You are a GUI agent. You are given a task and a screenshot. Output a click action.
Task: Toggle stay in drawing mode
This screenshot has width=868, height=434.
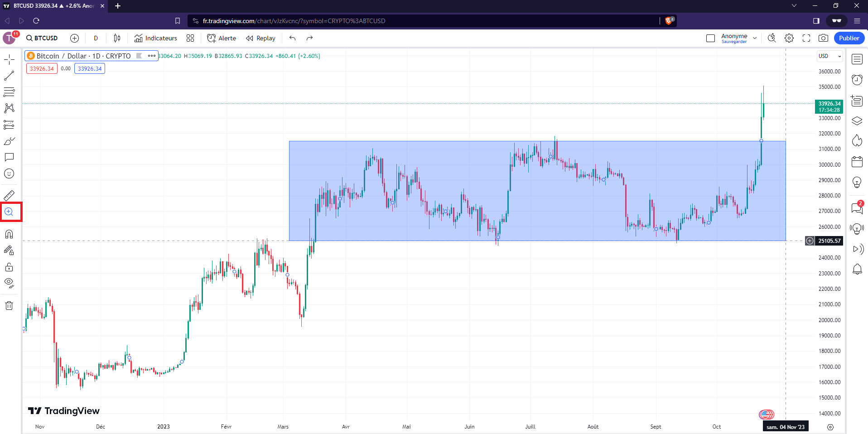[9, 250]
